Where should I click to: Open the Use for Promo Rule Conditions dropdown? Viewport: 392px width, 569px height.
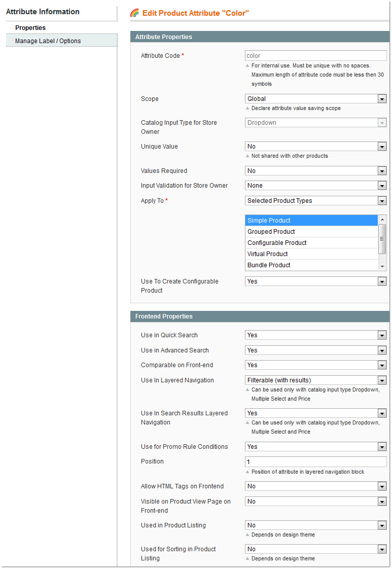coord(315,446)
